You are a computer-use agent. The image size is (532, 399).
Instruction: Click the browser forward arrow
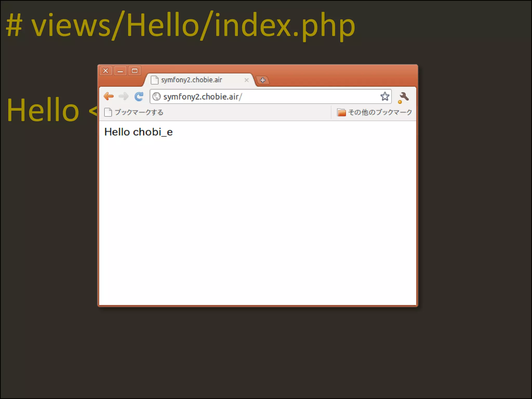tap(123, 96)
